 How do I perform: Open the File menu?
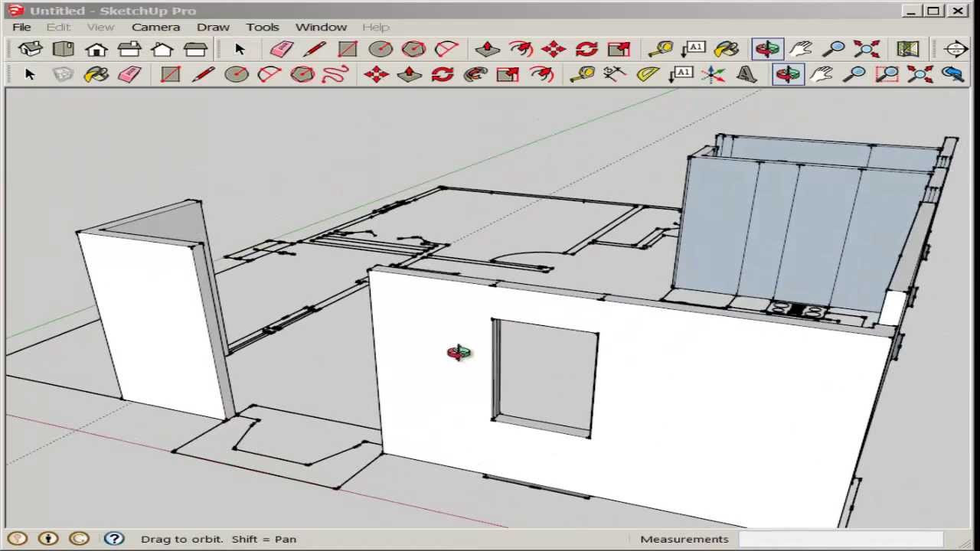point(21,27)
